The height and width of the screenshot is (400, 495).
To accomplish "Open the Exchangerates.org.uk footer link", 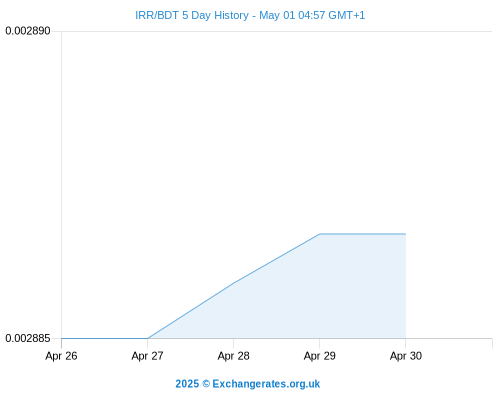I will (266, 384).
